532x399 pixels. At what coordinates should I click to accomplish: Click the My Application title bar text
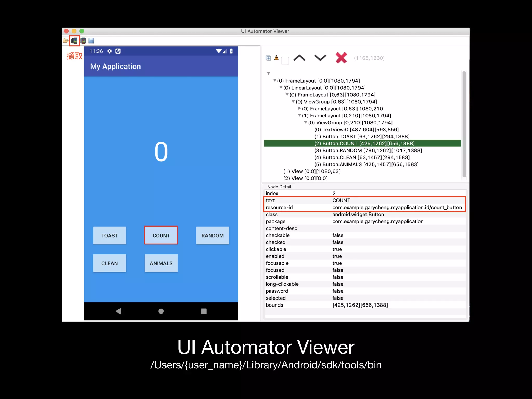coord(115,66)
